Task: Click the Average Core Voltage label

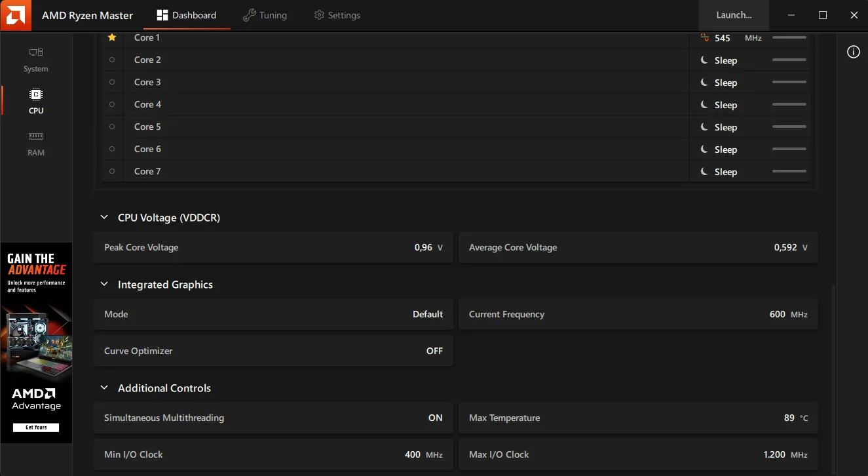Action: point(513,247)
